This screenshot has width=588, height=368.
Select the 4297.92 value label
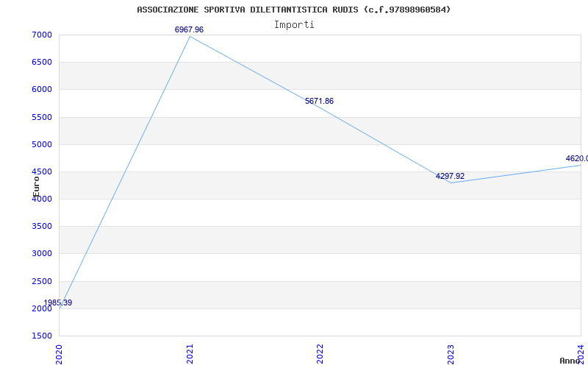pyautogui.click(x=450, y=176)
